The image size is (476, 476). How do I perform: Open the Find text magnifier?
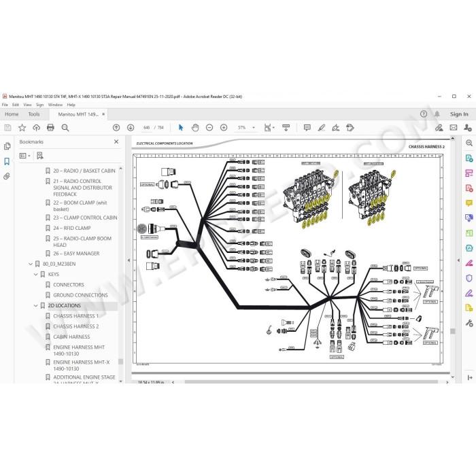(65, 128)
